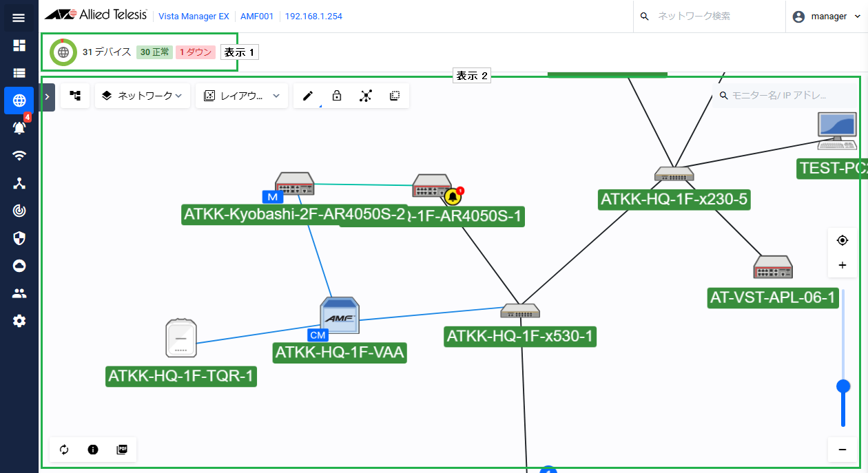This screenshot has width=868, height=473.
Task: Click the zoom slider handle
Action: click(x=843, y=386)
